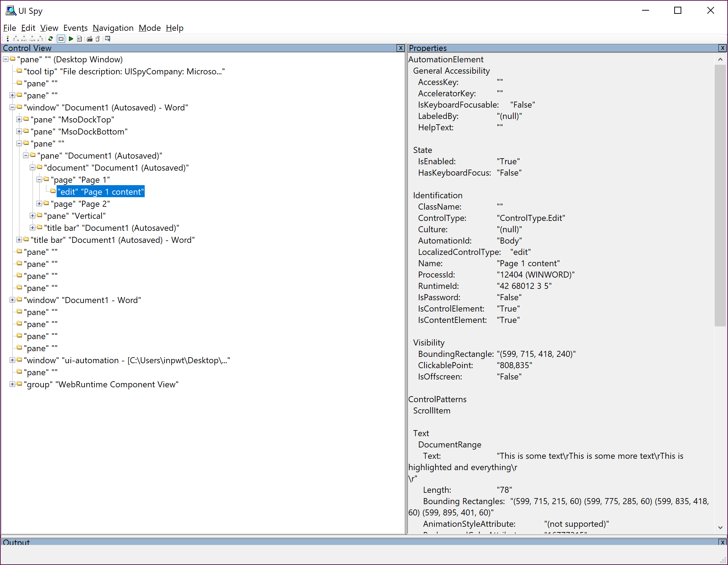This screenshot has height=565, width=728.
Task: Click the ClickablePoint value "808,835"
Action: click(x=514, y=365)
